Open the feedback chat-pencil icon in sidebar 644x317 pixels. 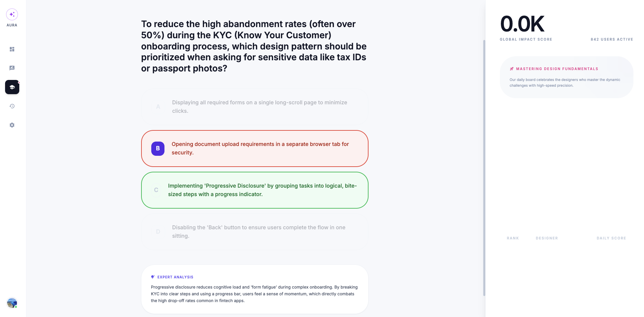pyautogui.click(x=12, y=68)
